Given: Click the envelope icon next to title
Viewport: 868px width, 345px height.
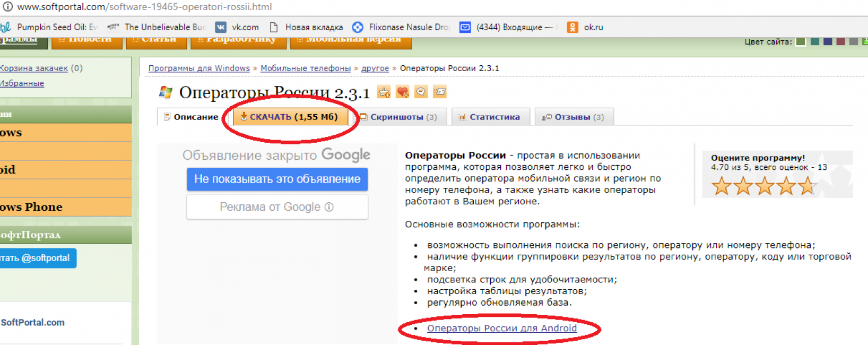Looking at the screenshot, I should [x=439, y=92].
